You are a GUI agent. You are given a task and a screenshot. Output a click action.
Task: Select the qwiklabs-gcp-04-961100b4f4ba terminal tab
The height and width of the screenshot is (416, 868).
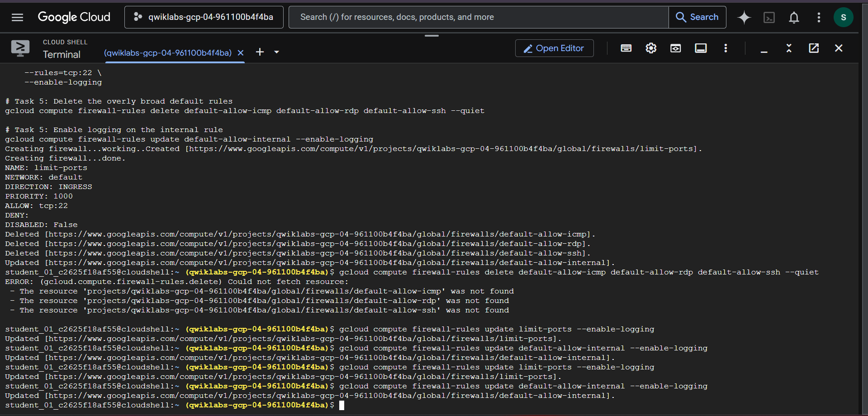click(168, 53)
